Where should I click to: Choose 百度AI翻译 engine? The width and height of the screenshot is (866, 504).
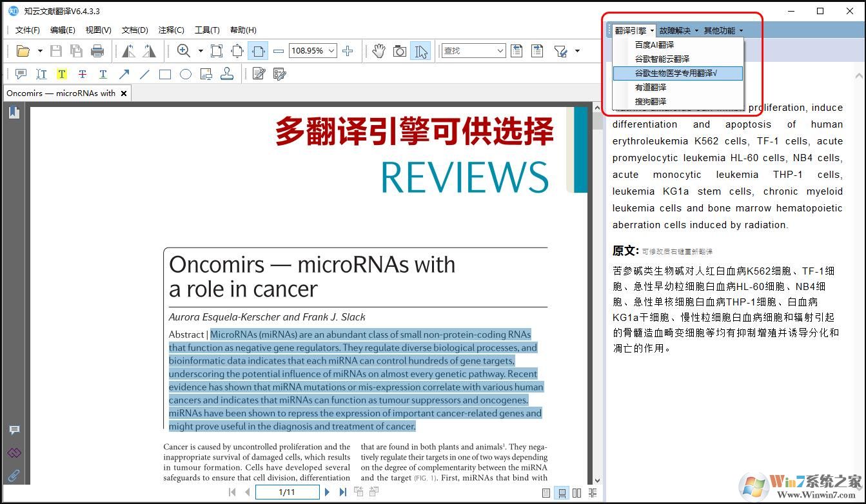[x=678, y=45]
